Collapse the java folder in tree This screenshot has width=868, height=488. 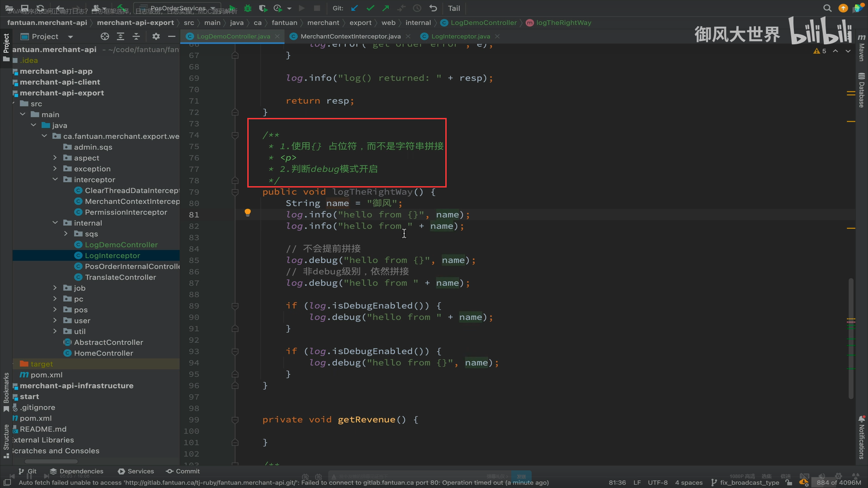[33, 125]
